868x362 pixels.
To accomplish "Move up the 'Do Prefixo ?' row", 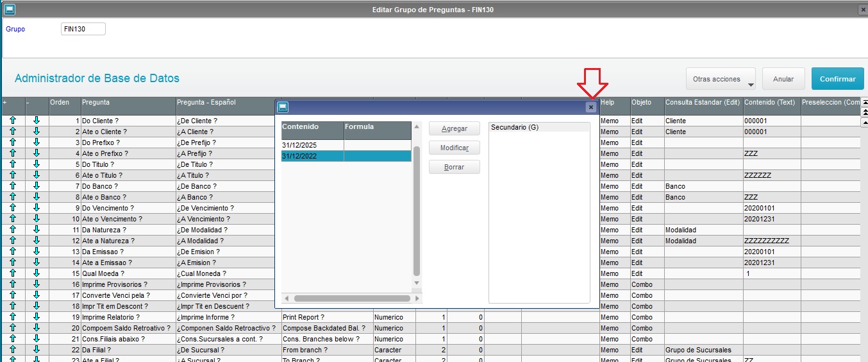I will 12,142.
